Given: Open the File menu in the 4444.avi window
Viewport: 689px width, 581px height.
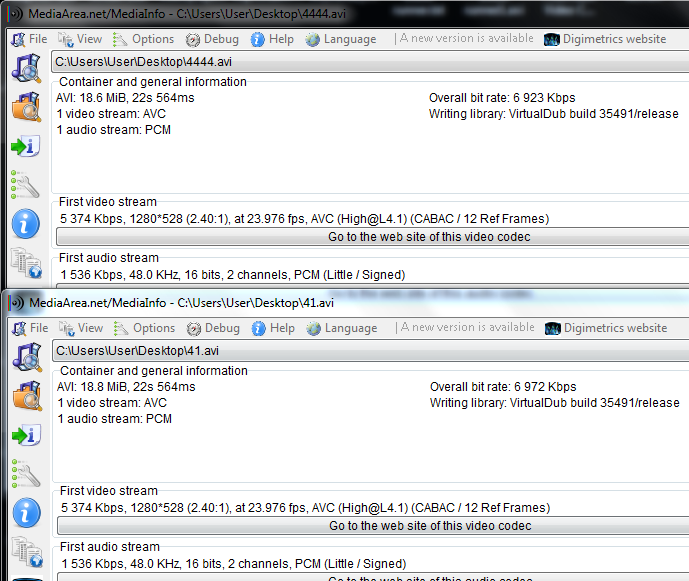Looking at the screenshot, I should pyautogui.click(x=29, y=39).
